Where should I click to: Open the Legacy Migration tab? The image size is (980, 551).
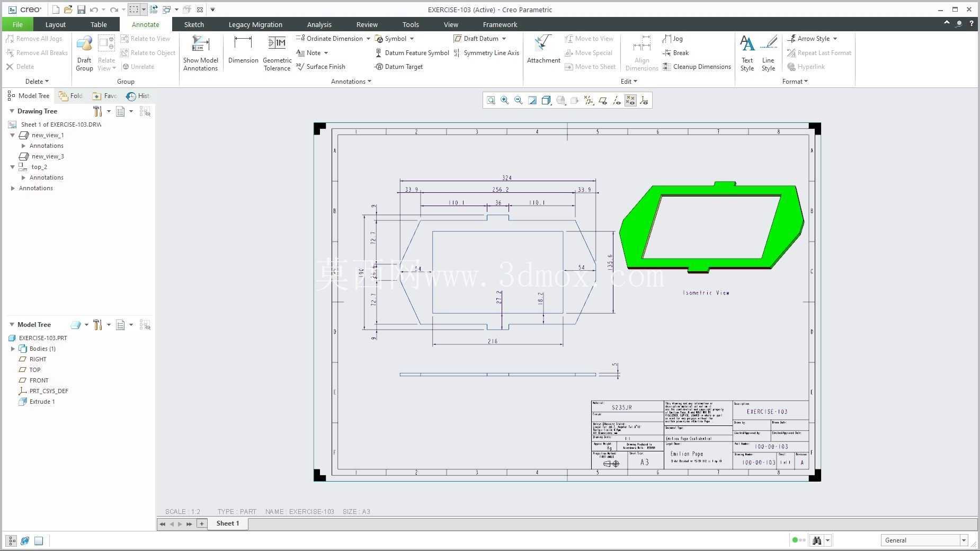255,24
